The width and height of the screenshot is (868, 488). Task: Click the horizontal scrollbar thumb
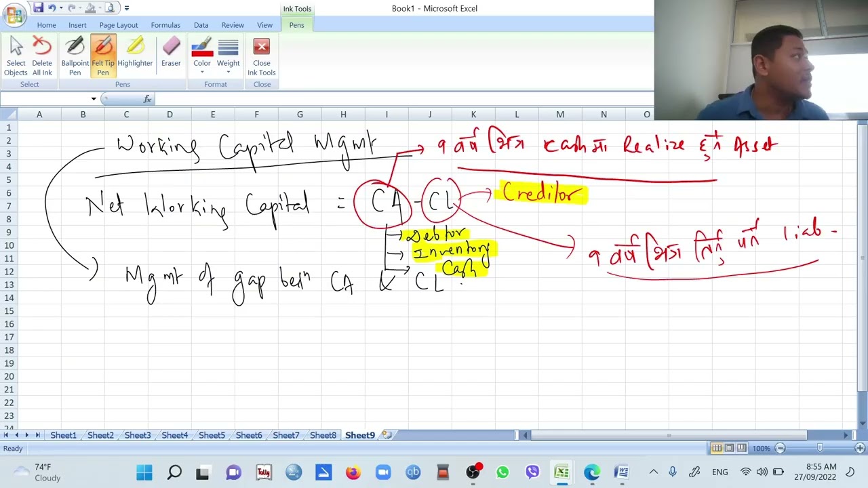click(x=669, y=435)
